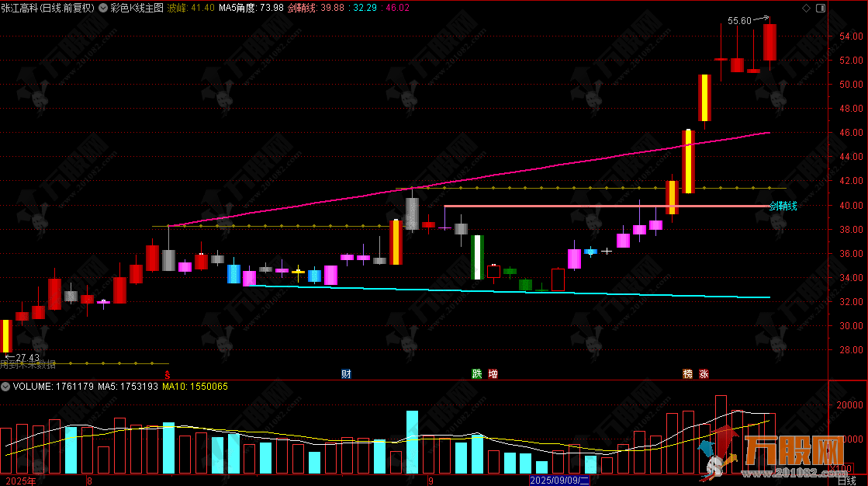The image size is (868, 486).
Task: Click the green 跌 signal marker
Action: tap(476, 374)
